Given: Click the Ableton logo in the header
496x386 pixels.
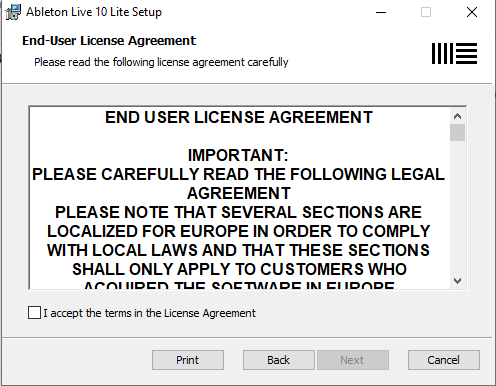Looking at the screenshot, I should coord(454,53).
